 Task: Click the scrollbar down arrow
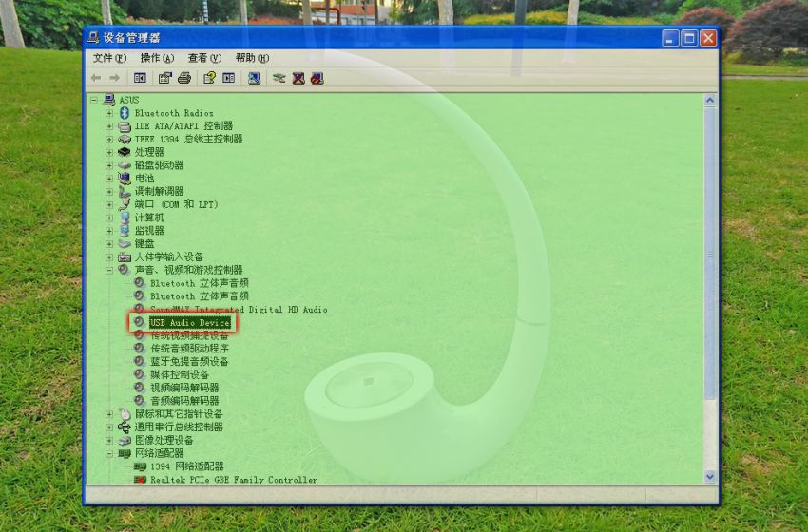click(x=710, y=477)
